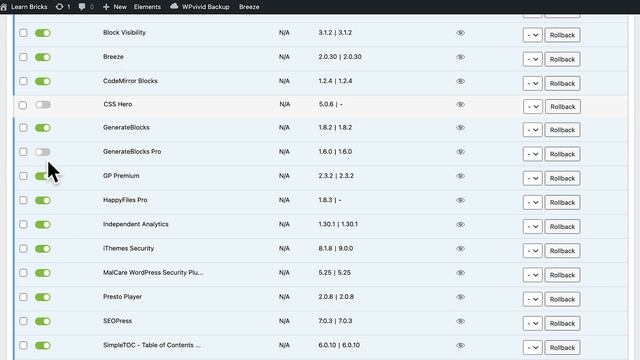The height and width of the screenshot is (360, 640).
Task: Tick the Independent Analytics checkbox
Action: (23, 224)
